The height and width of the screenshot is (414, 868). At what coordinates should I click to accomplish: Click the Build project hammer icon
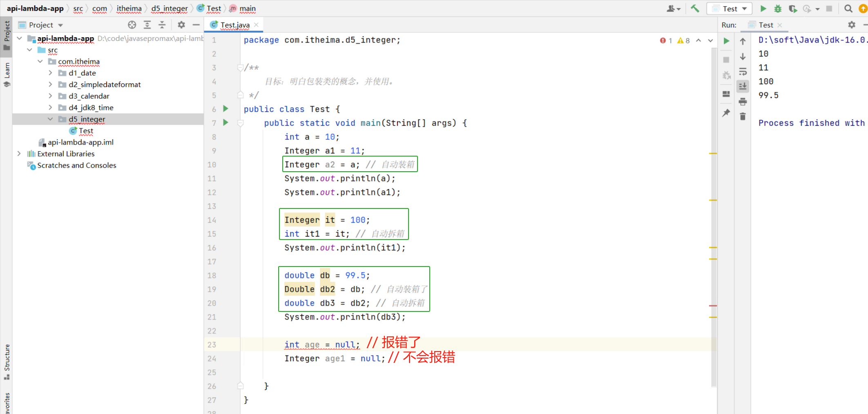pos(695,9)
